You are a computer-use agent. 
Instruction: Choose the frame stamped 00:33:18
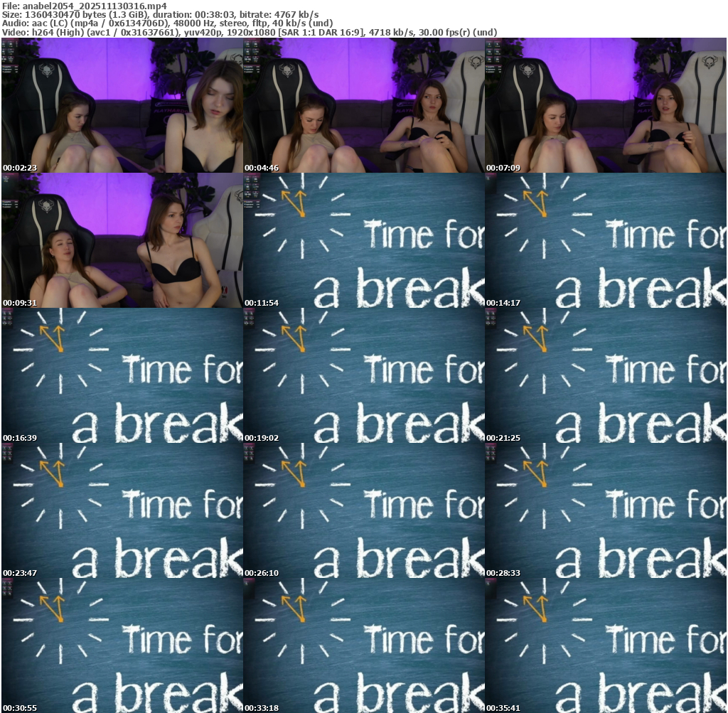click(x=364, y=645)
